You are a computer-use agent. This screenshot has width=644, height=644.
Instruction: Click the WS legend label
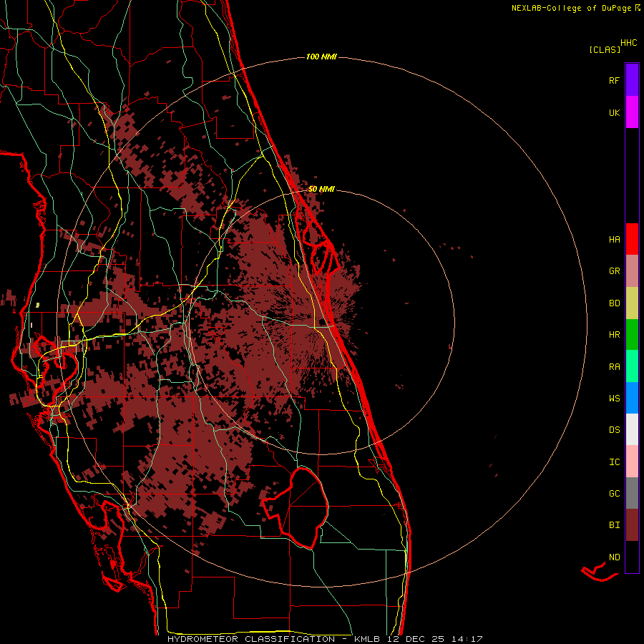[614, 399]
